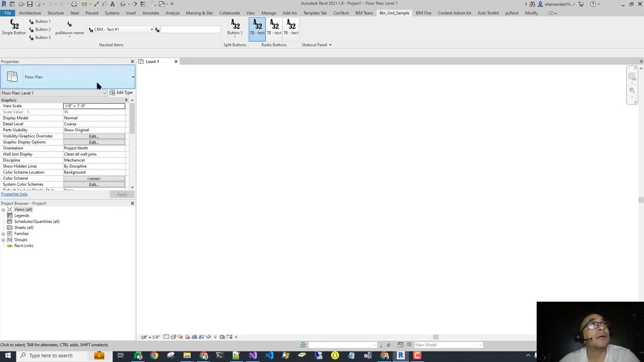The image size is (644, 362).
Task: Click the Detail Level icon in view control bar
Action: pos(167,337)
